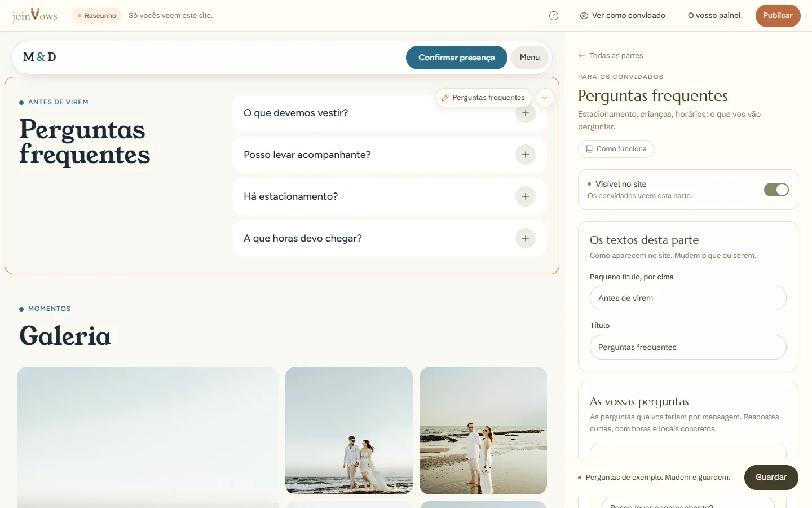Click the As vossas perguntas heading

click(x=639, y=401)
